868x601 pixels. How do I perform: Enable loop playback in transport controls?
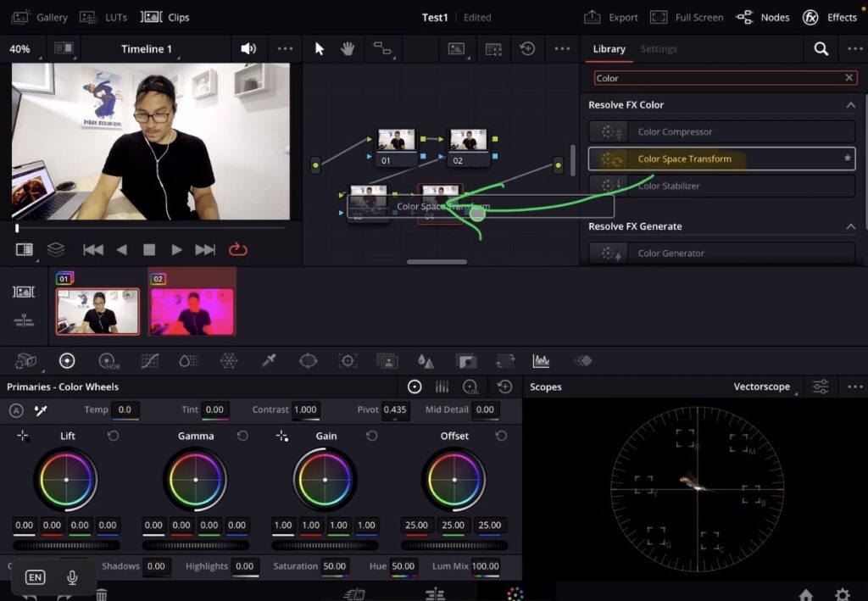236,248
